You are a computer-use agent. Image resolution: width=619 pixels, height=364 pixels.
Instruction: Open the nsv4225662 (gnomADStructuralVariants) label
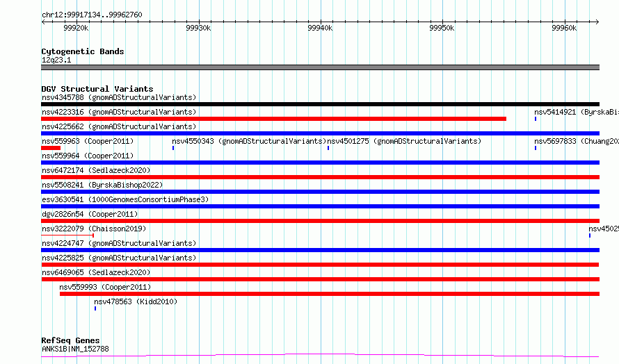click(x=119, y=126)
